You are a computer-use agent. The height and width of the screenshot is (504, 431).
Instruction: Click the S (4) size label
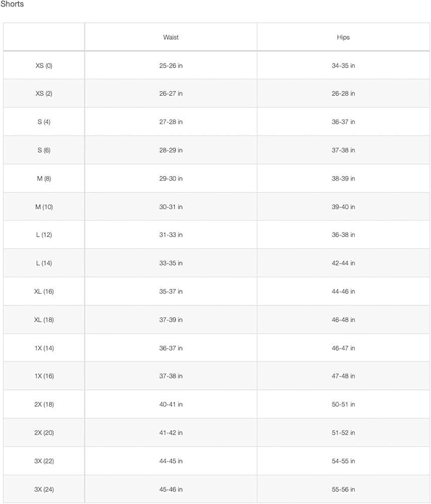[x=44, y=122]
